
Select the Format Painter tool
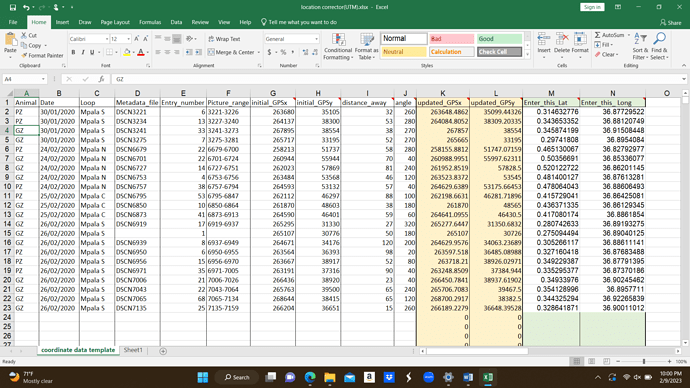click(x=42, y=55)
